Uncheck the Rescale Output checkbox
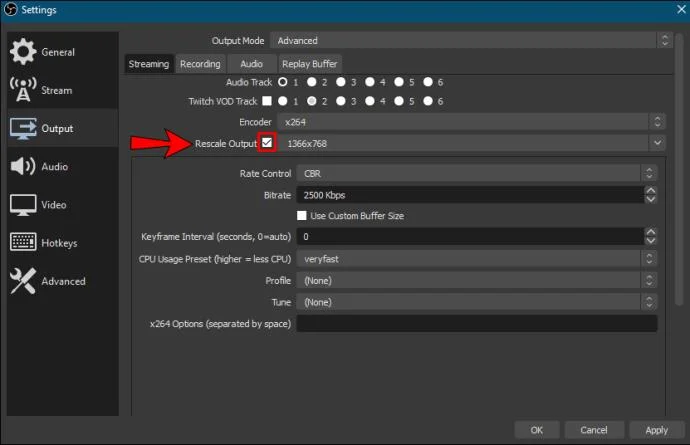The image size is (690, 445). click(267, 143)
